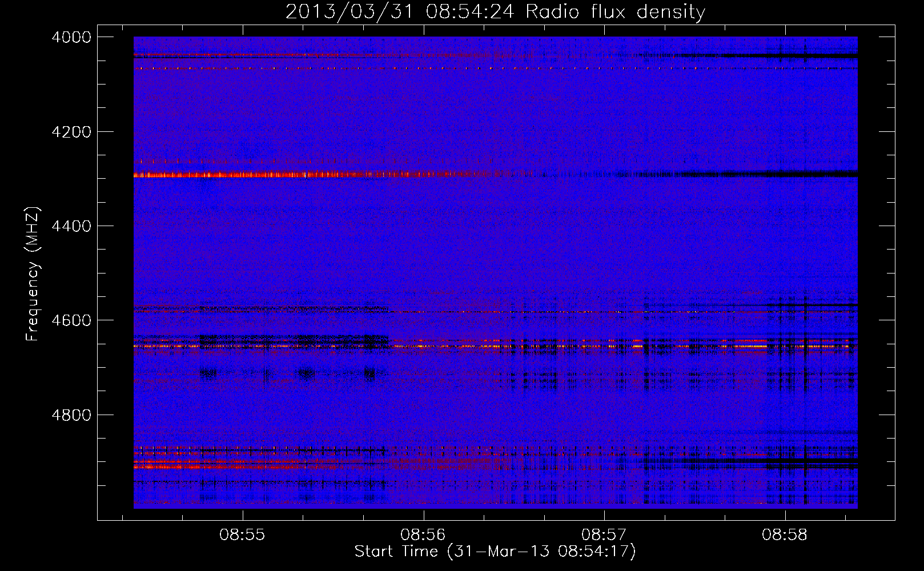Viewport: 924px width, 571px height.
Task: Click the plot title '2013/03/31 08:54:24 Radio flux density'
Action: tap(495, 12)
